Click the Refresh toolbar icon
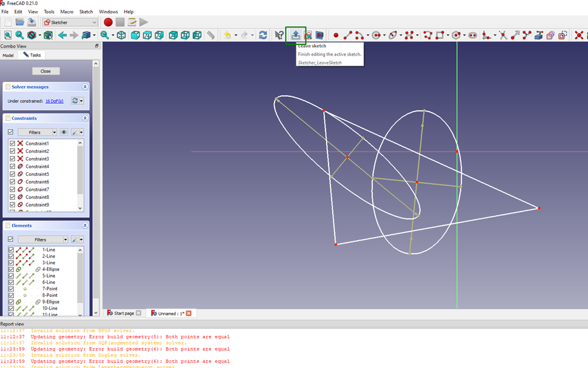The image size is (588, 368). pos(263,35)
